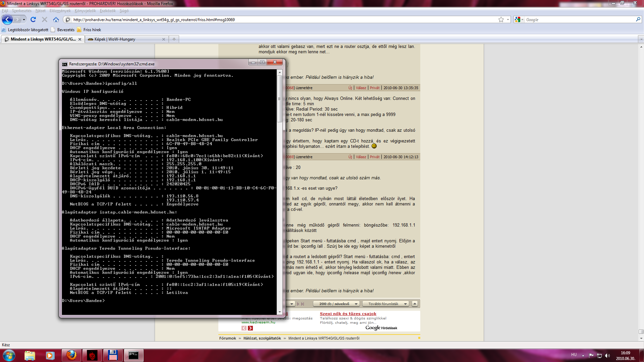Click Válasz link on 14:12:13 post

tap(361, 157)
